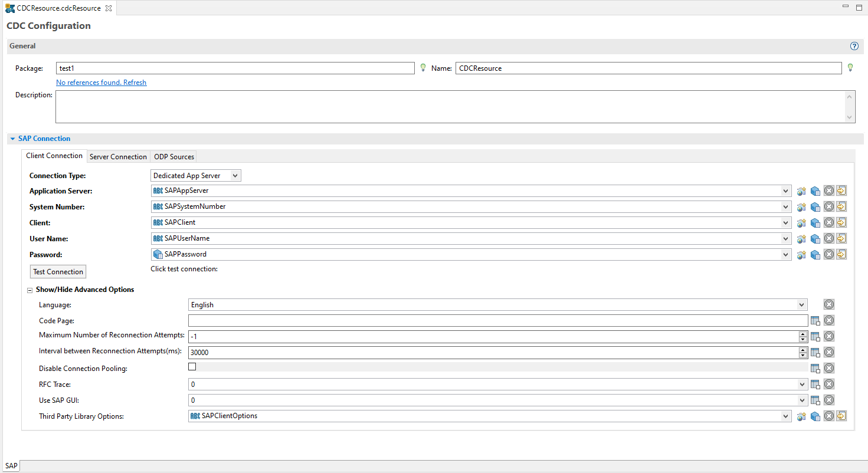Clear the Interval between Reconnection Attempts value
Viewport: 868px width, 473px height.
829,353
